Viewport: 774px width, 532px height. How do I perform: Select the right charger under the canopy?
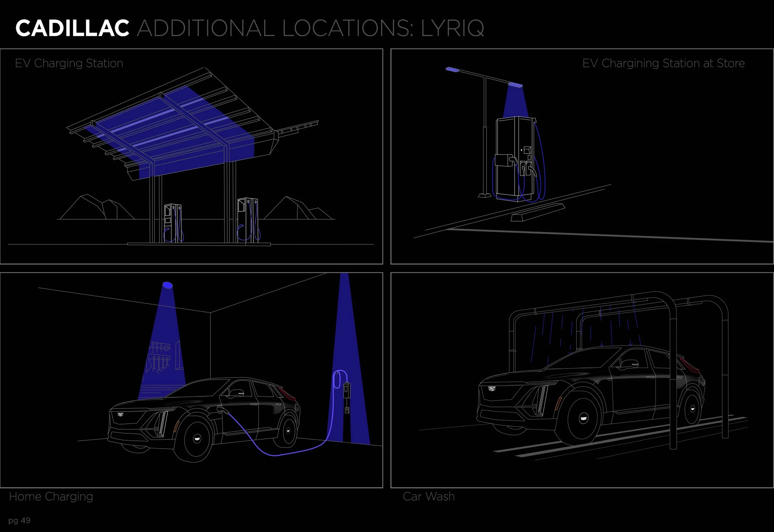point(249,220)
